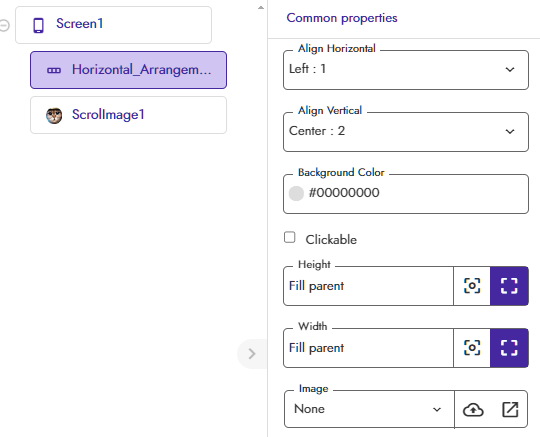Click the Height value input field
The height and width of the screenshot is (437, 540).
(368, 286)
